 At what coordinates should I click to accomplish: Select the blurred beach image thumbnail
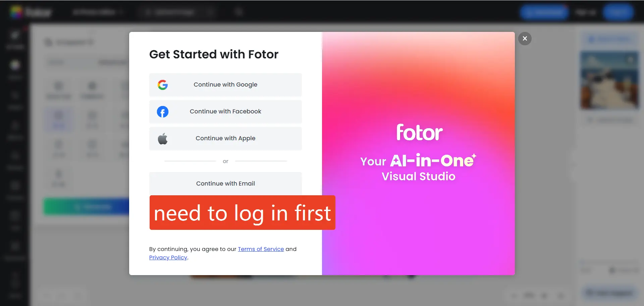(x=609, y=80)
